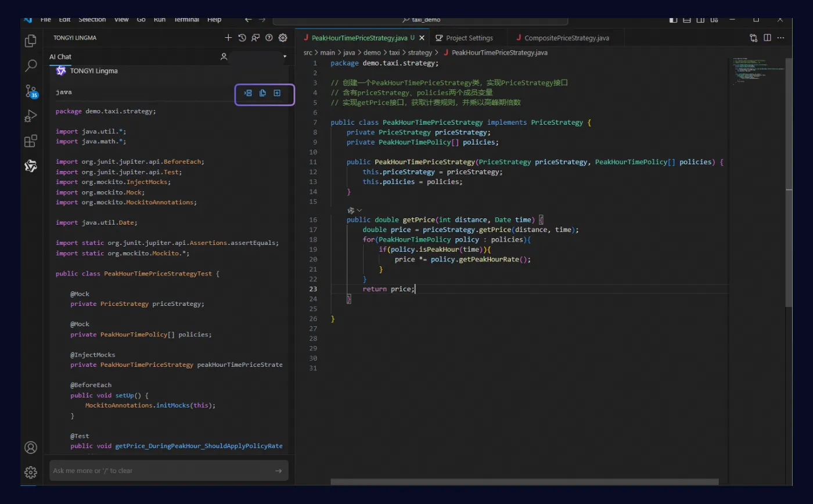Toggle the primary side bar layout button
This screenshot has width=813, height=504.
(x=673, y=20)
